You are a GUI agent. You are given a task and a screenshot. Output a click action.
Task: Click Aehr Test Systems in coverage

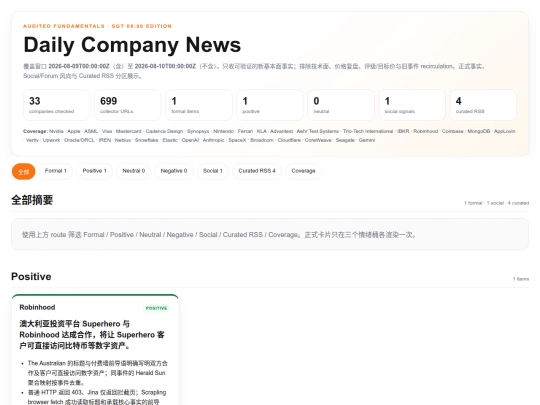tap(318, 131)
